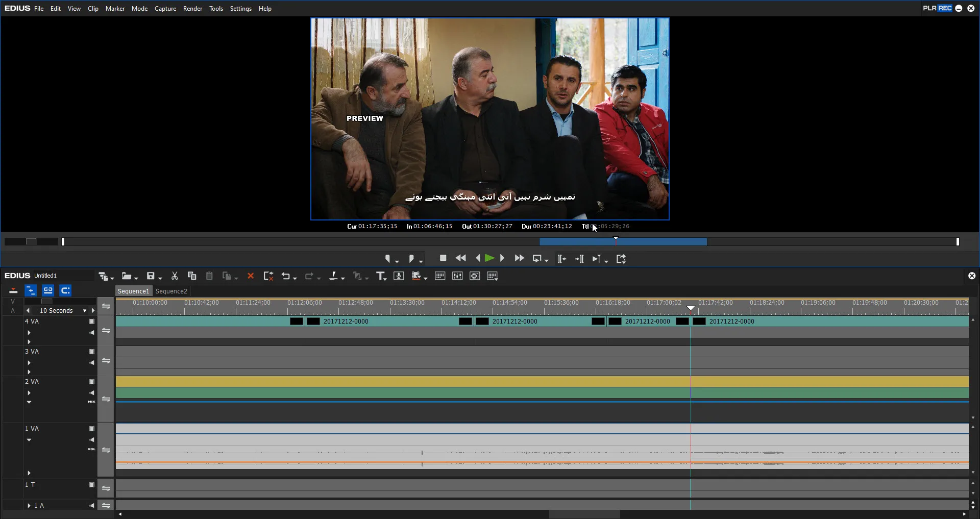Step to next frame

pyautogui.click(x=502, y=258)
